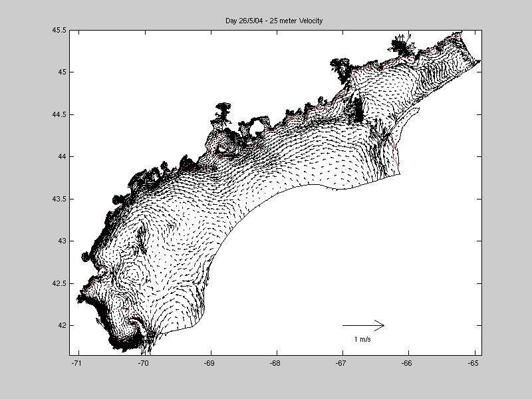Click the y-axis label 43
Viewport: 532px width, 399px height.
[x=62, y=241]
